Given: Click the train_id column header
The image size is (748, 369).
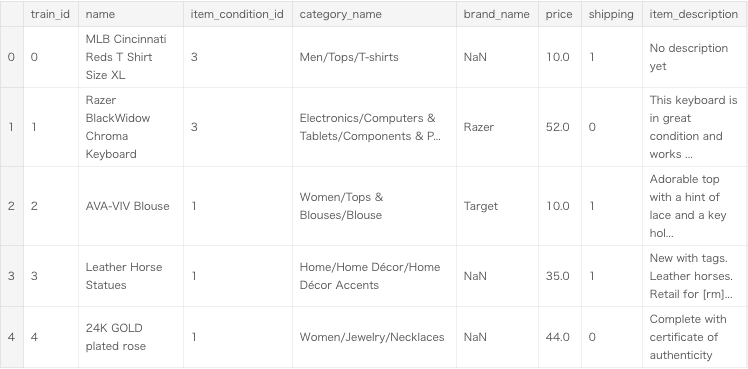Looking at the screenshot, I should [51, 14].
